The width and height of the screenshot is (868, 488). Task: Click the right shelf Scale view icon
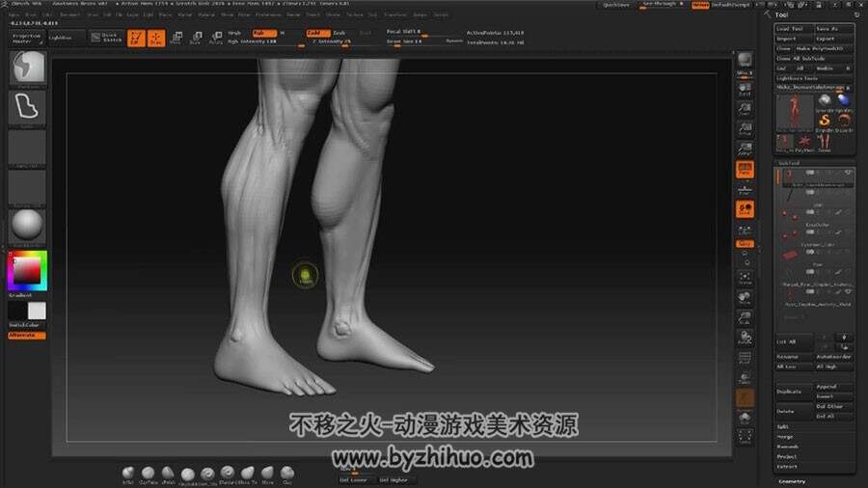click(x=745, y=317)
